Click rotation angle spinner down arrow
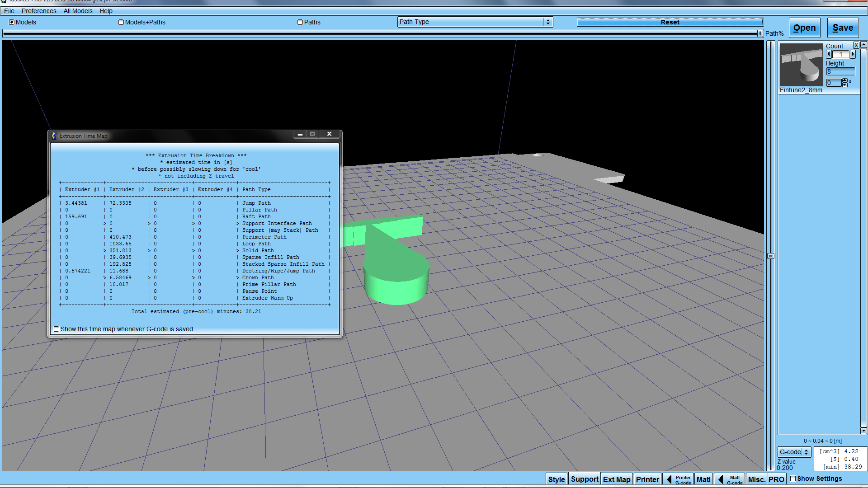 click(x=844, y=84)
